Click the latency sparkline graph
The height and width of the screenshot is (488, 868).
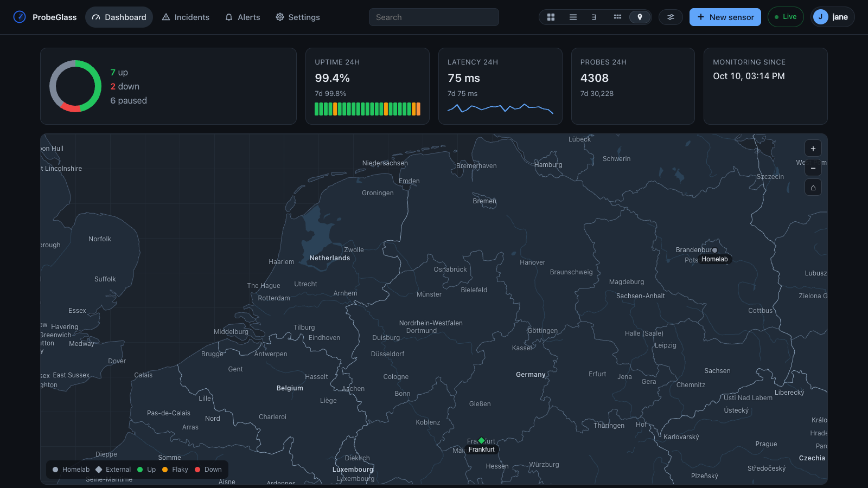point(500,108)
